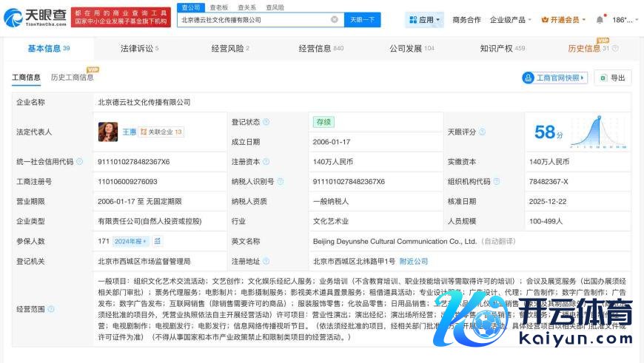Click the 导出 export button
Screen dimensions: 644x363
613,78
